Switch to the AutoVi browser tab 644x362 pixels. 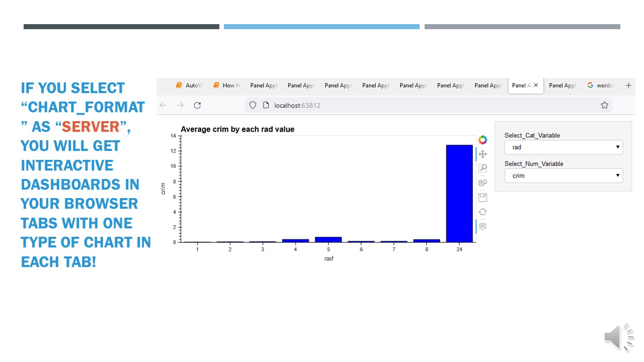189,85
